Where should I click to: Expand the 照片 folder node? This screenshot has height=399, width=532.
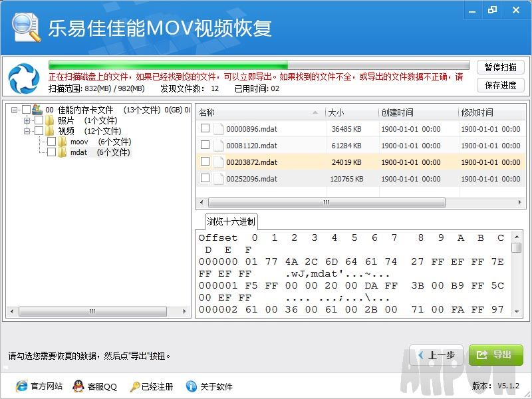[26, 121]
